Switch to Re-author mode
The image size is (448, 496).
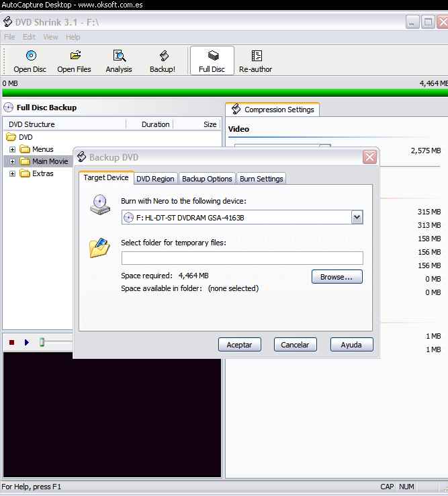(255, 61)
